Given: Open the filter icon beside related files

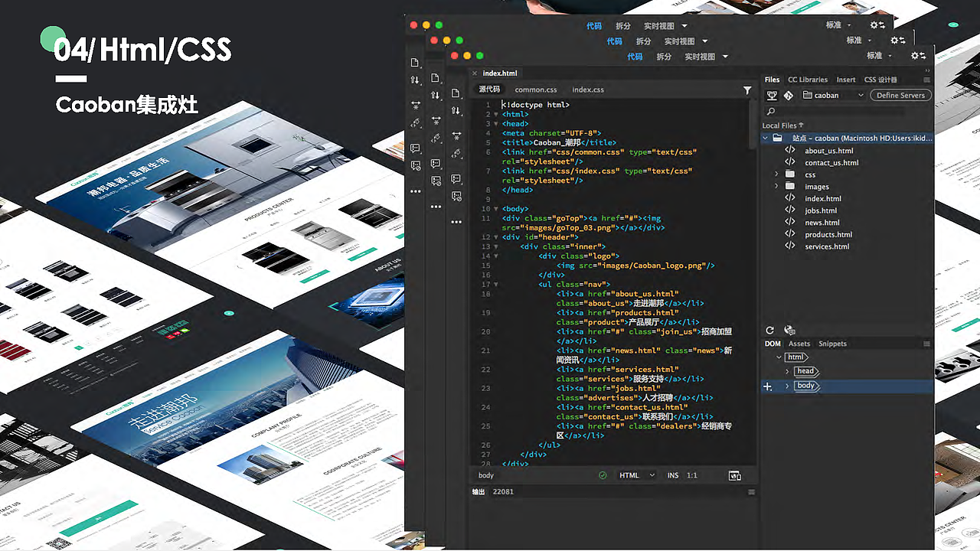Looking at the screenshot, I should click(x=747, y=90).
